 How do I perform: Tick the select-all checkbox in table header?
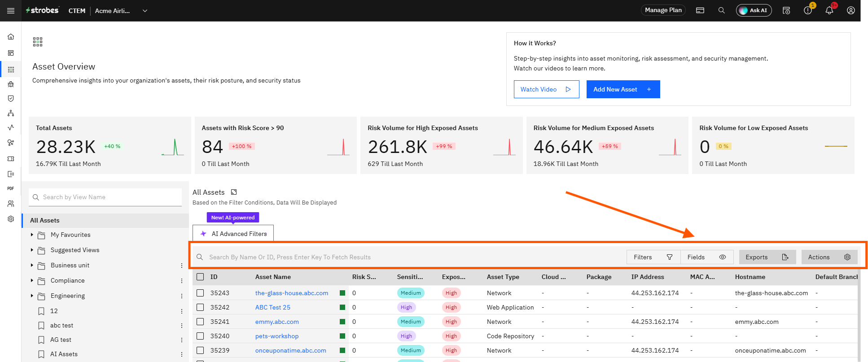200,277
